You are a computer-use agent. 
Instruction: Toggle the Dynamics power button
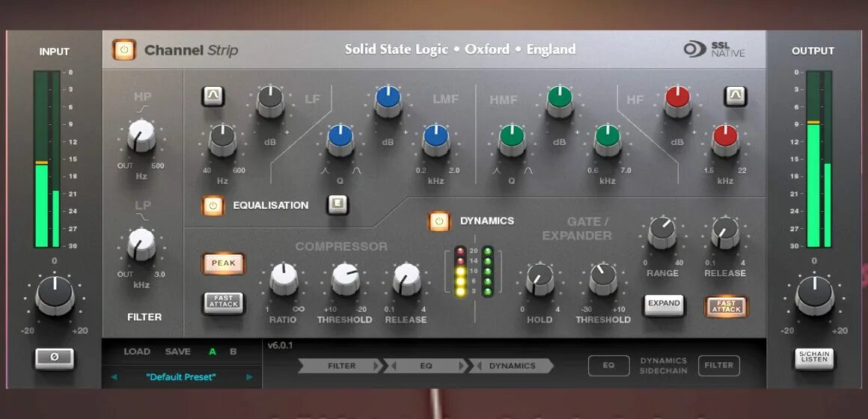coord(439,221)
